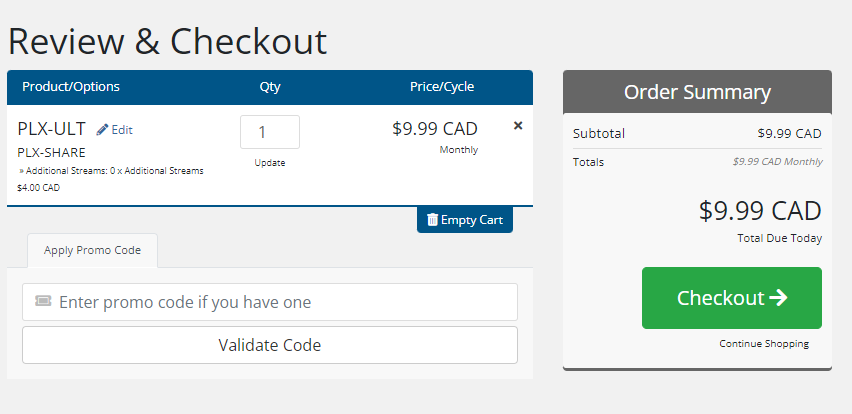Viewport: 852px width, 414px height.
Task: Click the Order Summary panel header
Action: tap(697, 92)
